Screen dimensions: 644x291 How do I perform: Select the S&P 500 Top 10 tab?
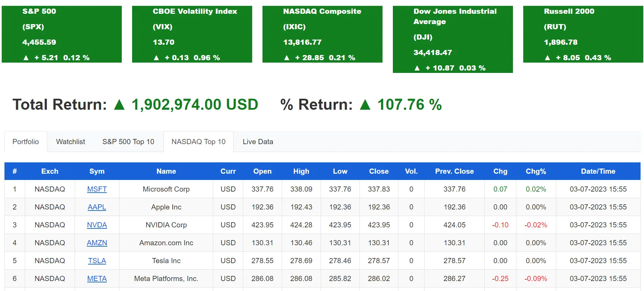pos(128,142)
